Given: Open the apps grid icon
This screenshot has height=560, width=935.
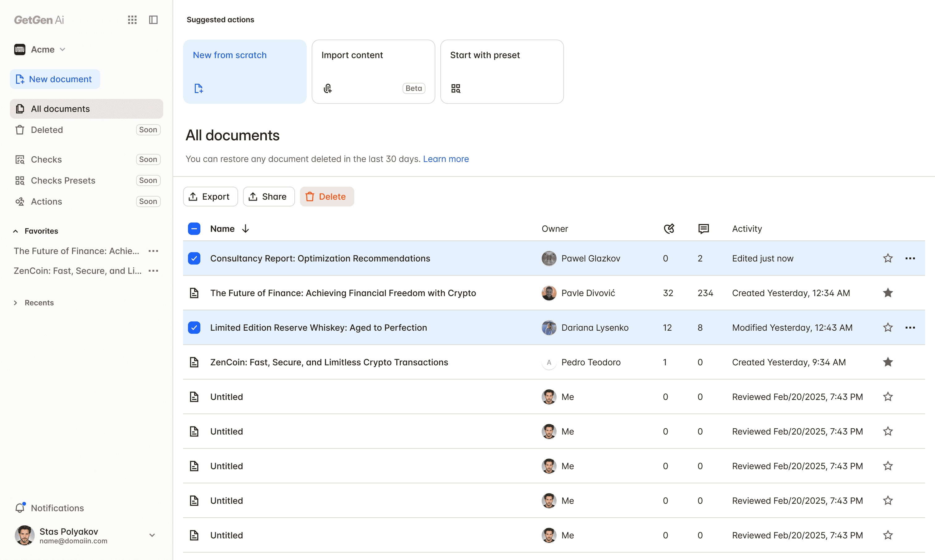Looking at the screenshot, I should 132,19.
